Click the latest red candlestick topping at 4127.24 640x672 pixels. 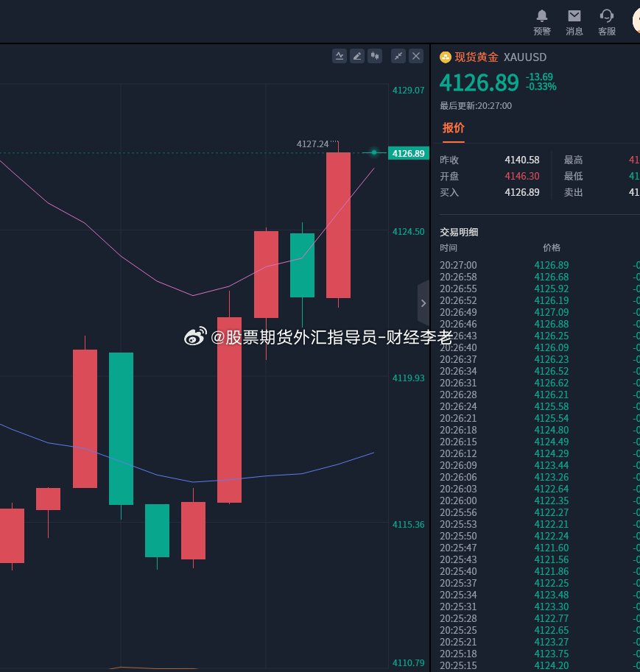[x=339, y=225]
